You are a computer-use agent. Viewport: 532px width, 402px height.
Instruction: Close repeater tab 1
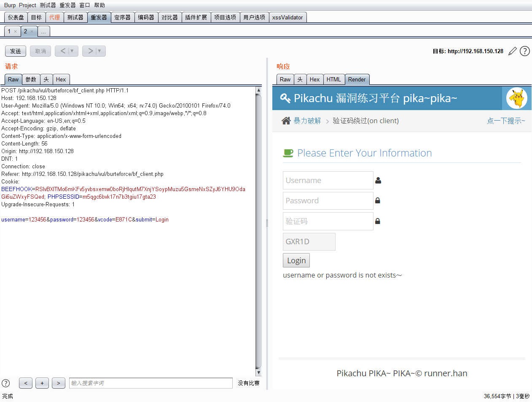coord(16,32)
